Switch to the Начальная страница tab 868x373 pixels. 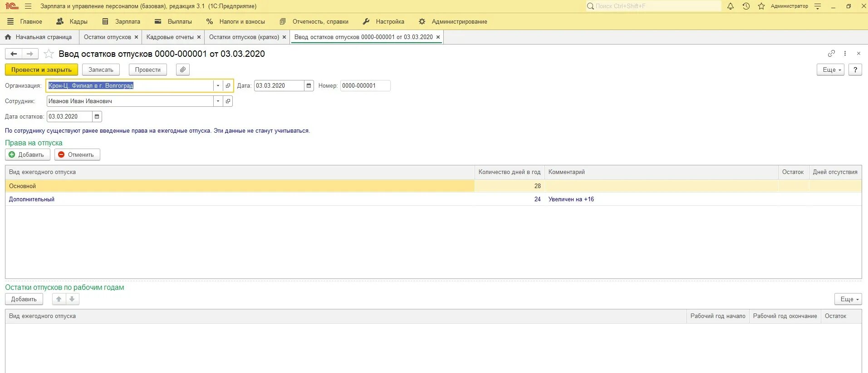(39, 37)
